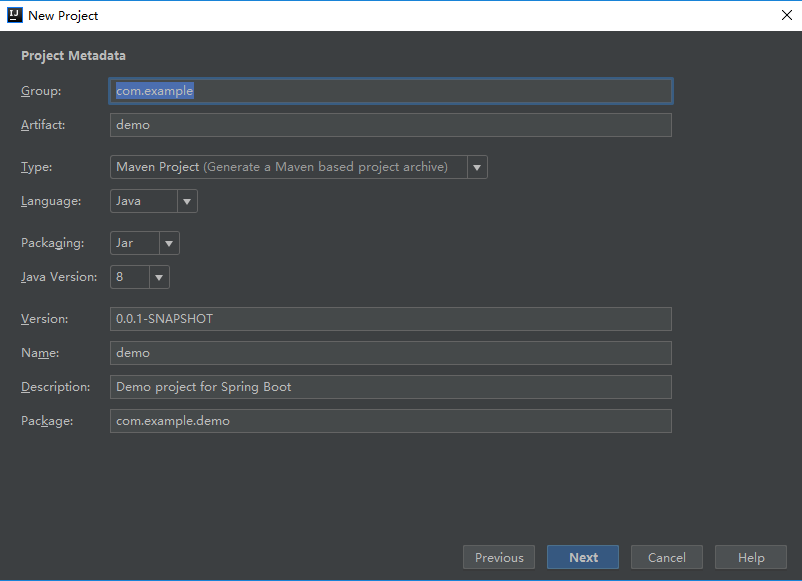802x581 pixels.
Task: Click the Jar packaging combo box
Action: tap(134, 243)
